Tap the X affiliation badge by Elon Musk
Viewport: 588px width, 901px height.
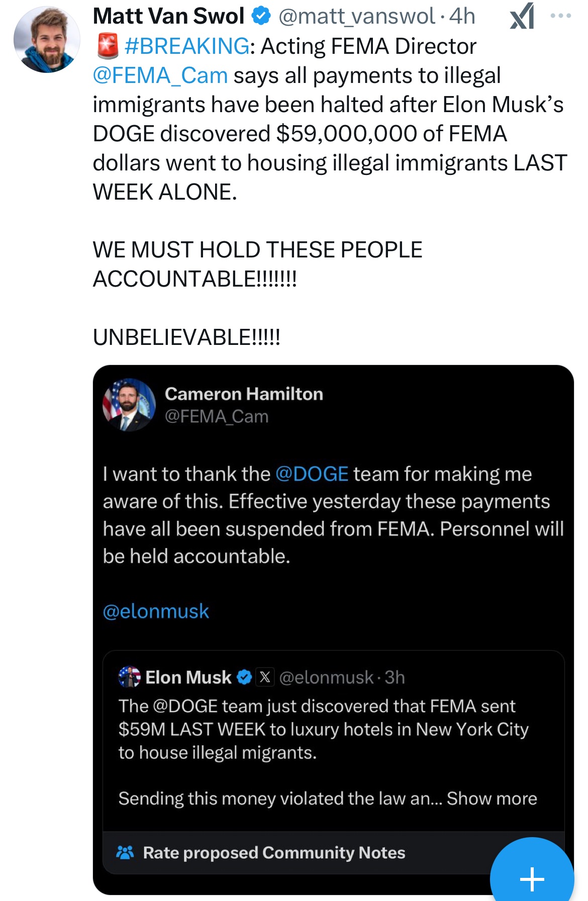(x=265, y=677)
